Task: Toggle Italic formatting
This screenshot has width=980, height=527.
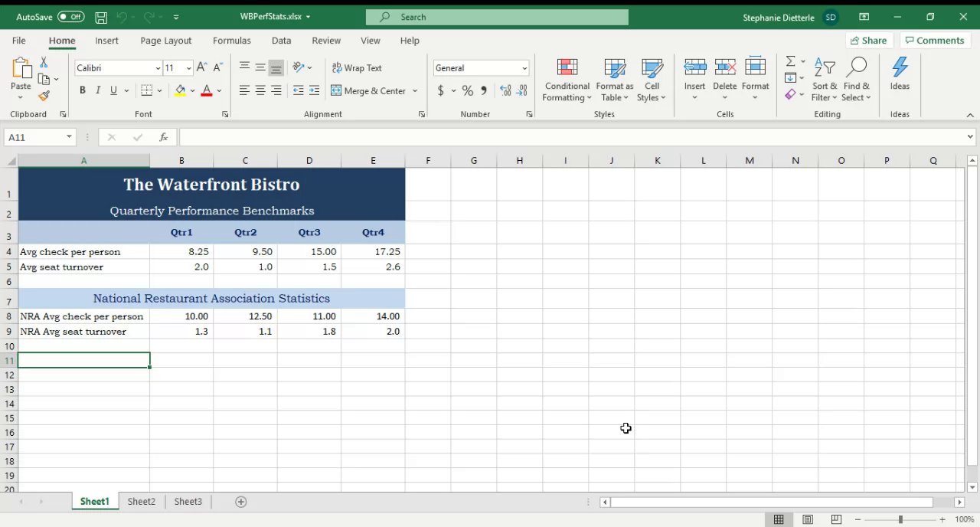Action: [x=98, y=90]
